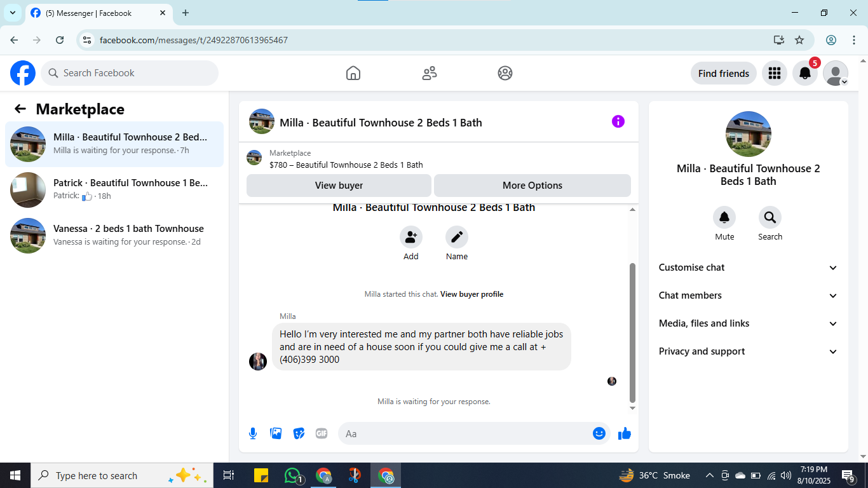Open Milla's Beautiful Townhouse conversation
Viewport: 868px width, 488px height.
coord(114,144)
